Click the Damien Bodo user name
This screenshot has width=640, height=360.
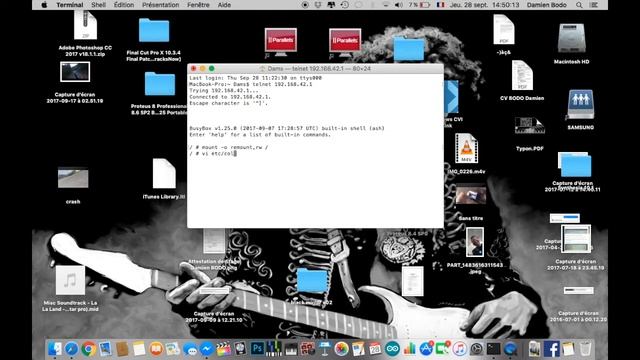[547, 5]
